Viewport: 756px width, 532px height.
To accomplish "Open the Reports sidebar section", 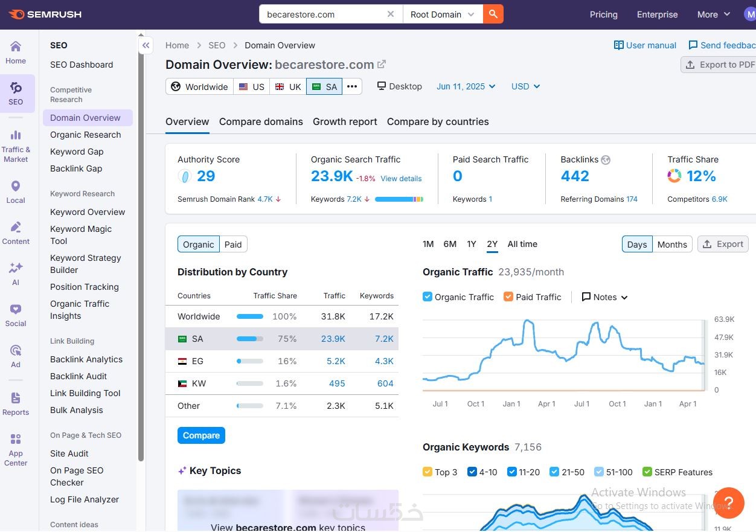I will 16,404.
